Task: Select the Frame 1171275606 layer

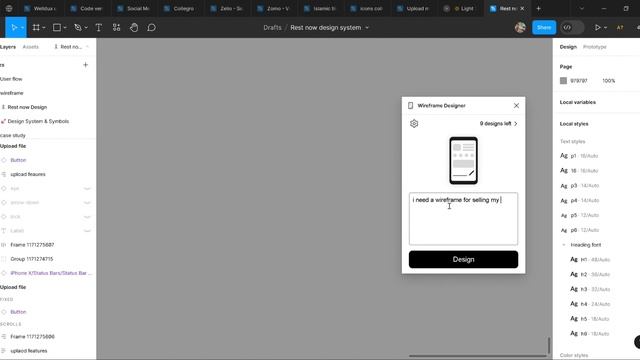Action: pyautogui.click(x=32, y=337)
